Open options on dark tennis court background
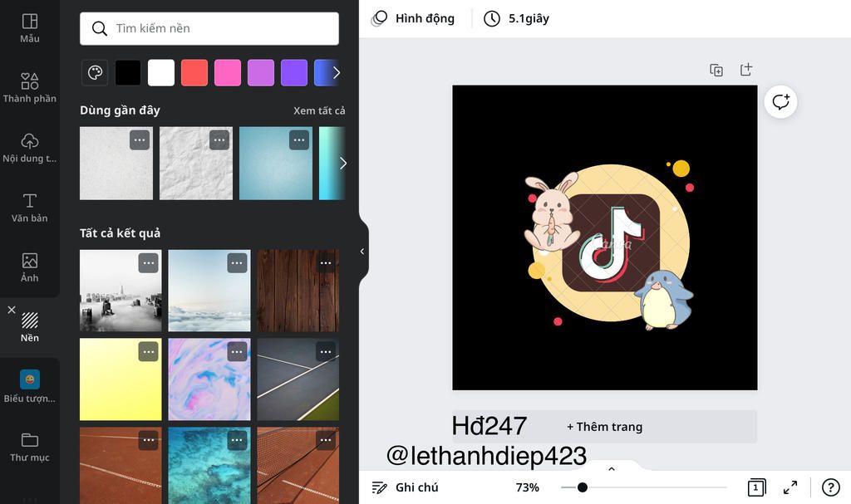 coord(326,351)
